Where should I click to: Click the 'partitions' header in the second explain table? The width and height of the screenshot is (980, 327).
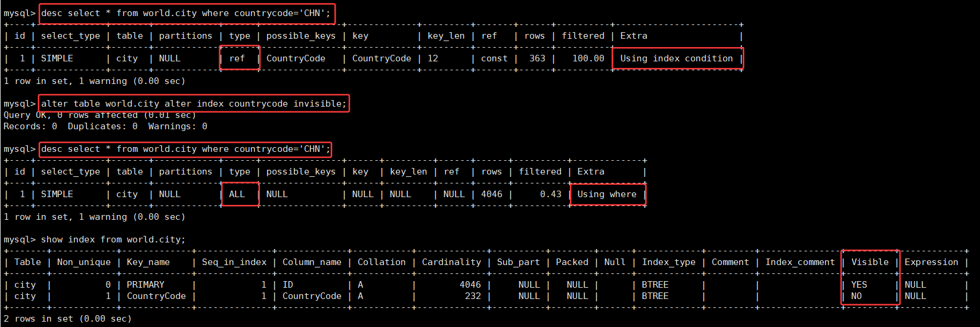coord(185,172)
